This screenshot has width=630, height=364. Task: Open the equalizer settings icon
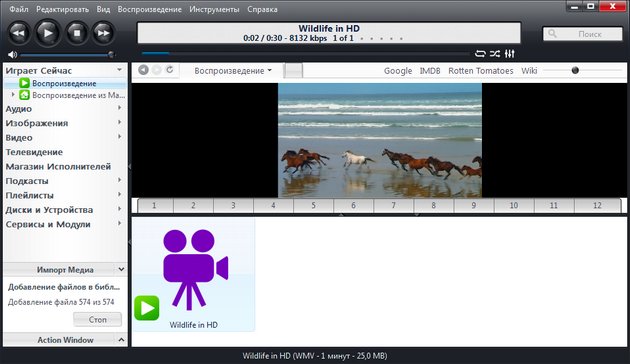click(509, 53)
